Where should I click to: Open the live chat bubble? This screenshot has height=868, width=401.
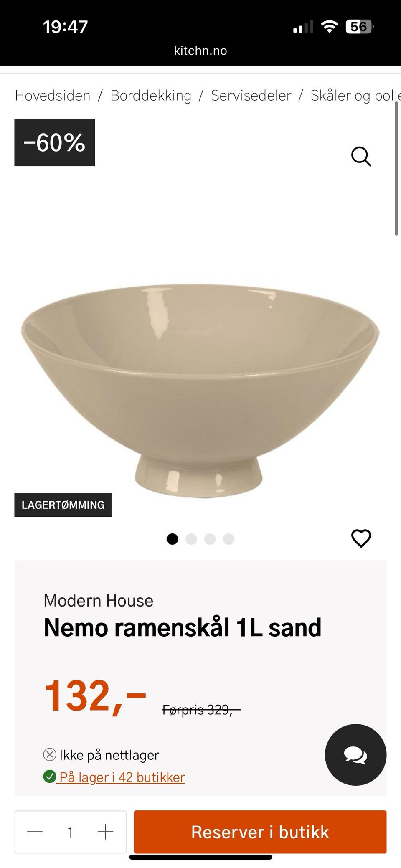pos(355,755)
